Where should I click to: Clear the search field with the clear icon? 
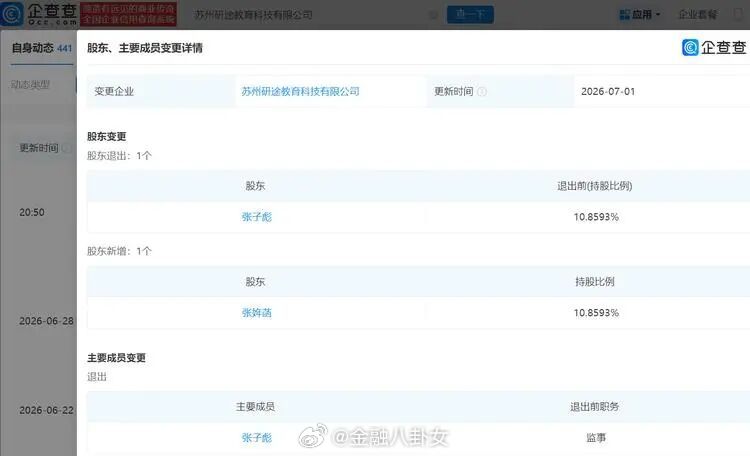[433, 15]
